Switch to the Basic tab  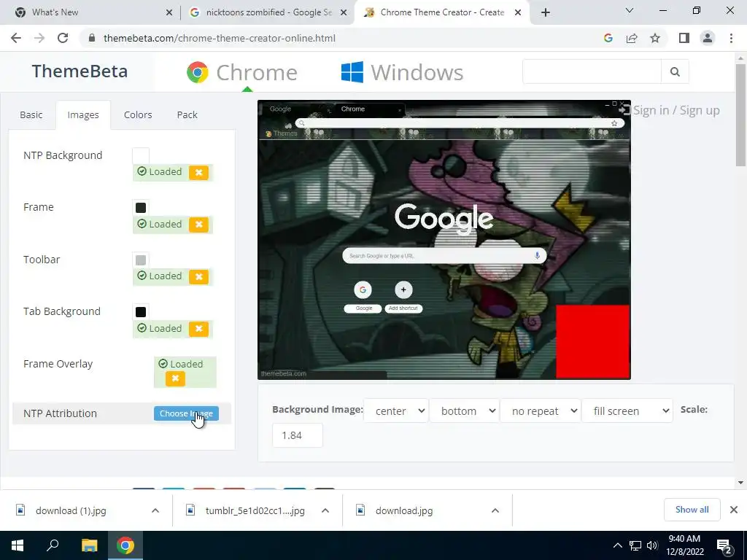[x=31, y=114]
